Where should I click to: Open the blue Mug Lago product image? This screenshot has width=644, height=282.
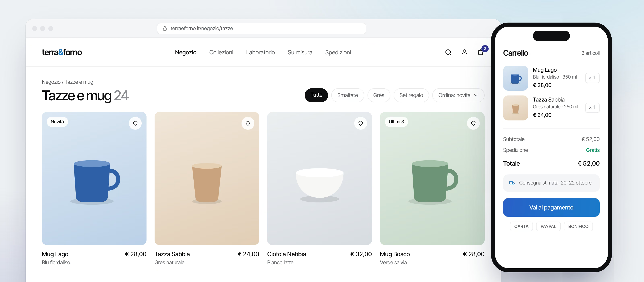tap(94, 178)
